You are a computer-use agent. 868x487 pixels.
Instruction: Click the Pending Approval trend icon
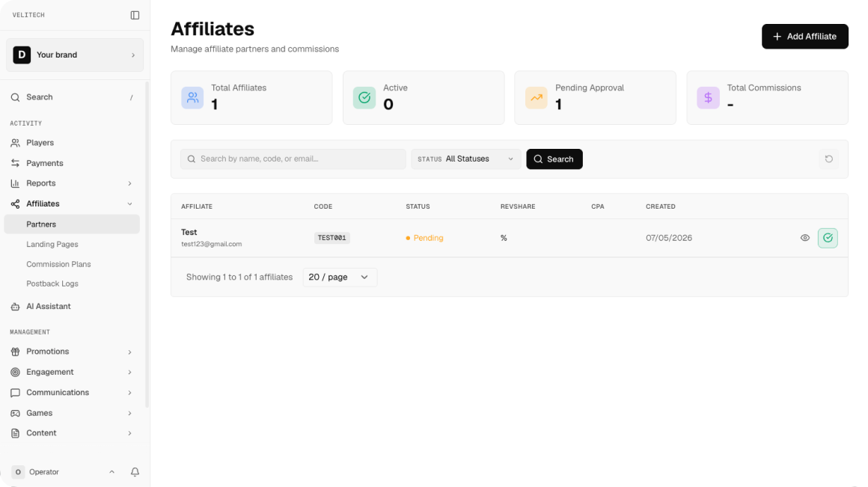537,98
